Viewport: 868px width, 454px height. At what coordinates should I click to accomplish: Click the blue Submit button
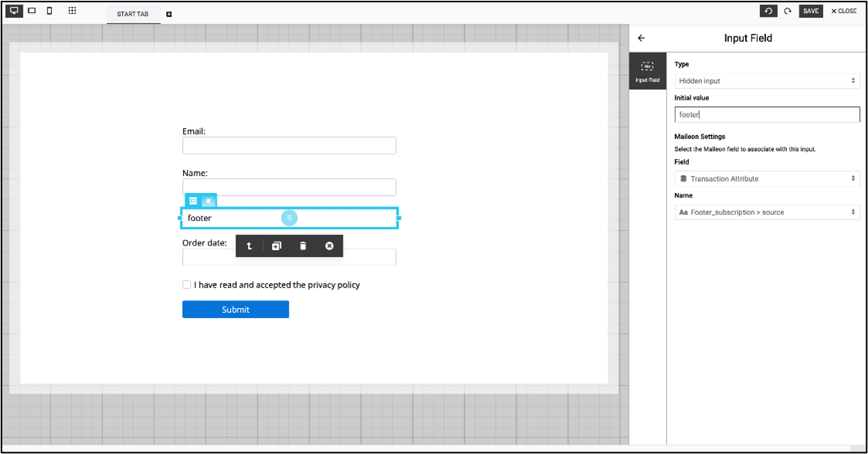(x=236, y=310)
